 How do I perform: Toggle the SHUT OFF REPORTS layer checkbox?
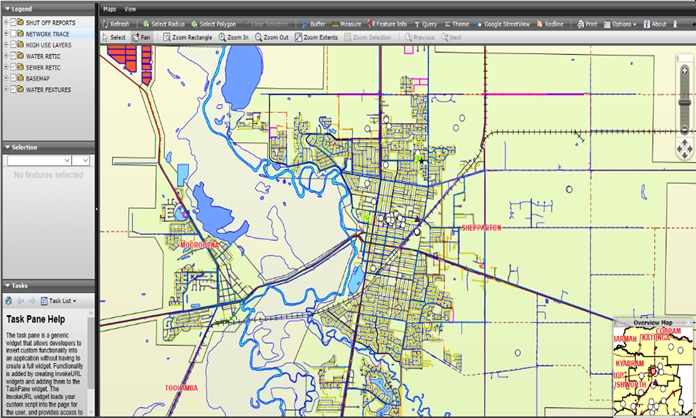pos(14,22)
